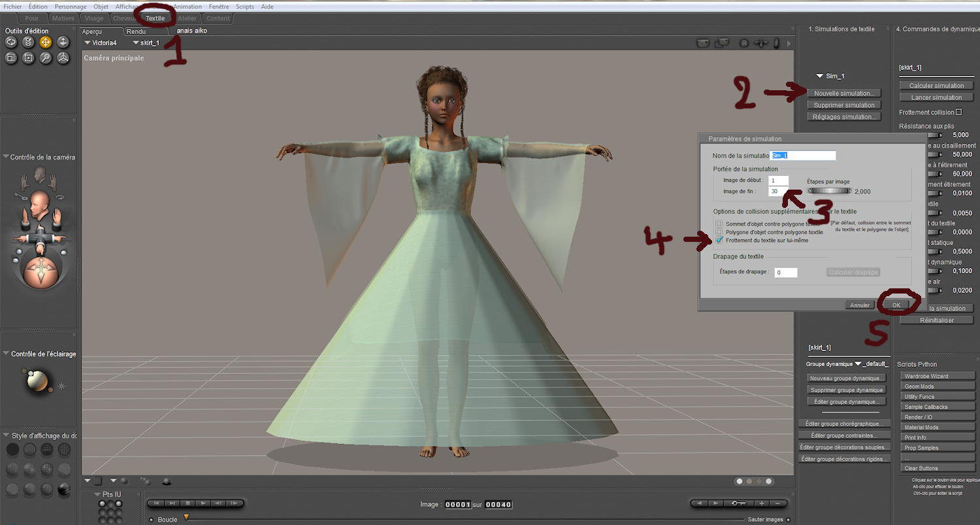Choose the outline display style sphere
Viewport: 980px width, 525px height.
[29, 449]
